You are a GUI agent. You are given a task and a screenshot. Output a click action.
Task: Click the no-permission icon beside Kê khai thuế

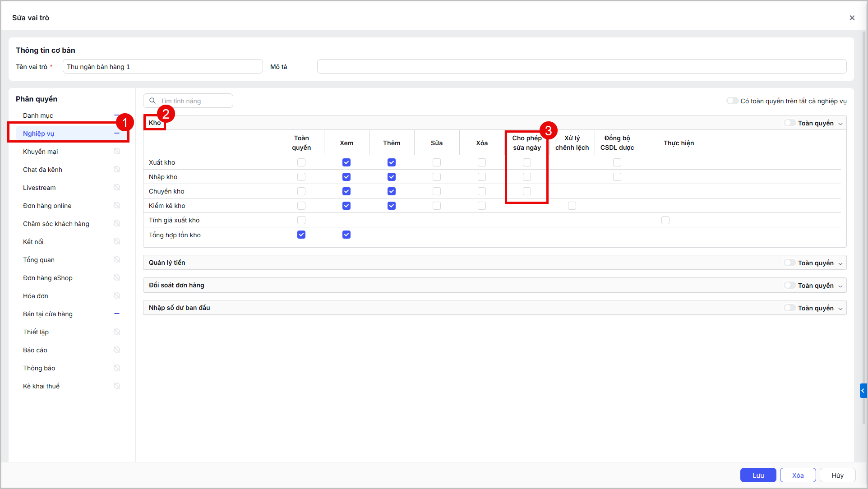pyautogui.click(x=117, y=386)
